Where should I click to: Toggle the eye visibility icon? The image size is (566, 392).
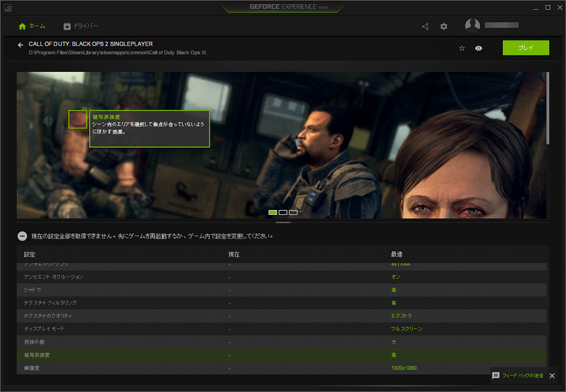tap(479, 48)
